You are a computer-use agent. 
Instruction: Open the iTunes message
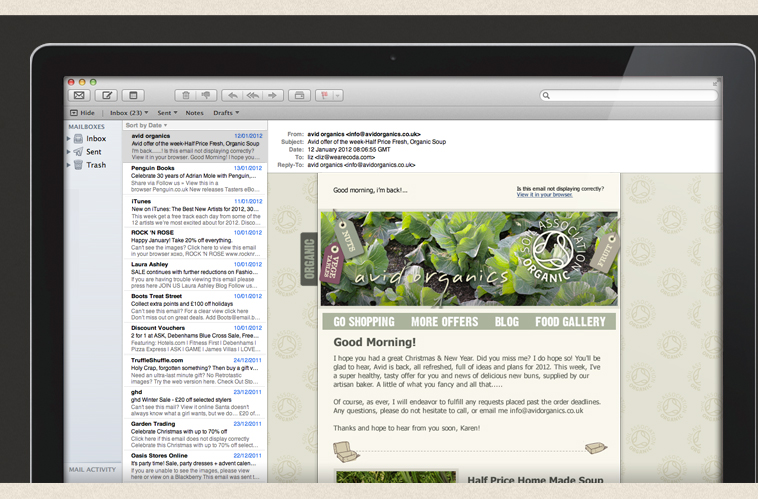[x=195, y=212]
